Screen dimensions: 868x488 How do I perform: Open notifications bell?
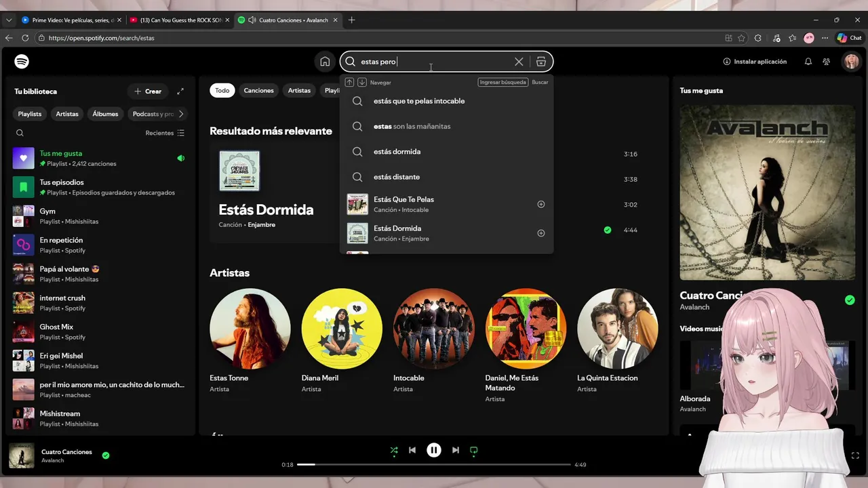pos(808,62)
